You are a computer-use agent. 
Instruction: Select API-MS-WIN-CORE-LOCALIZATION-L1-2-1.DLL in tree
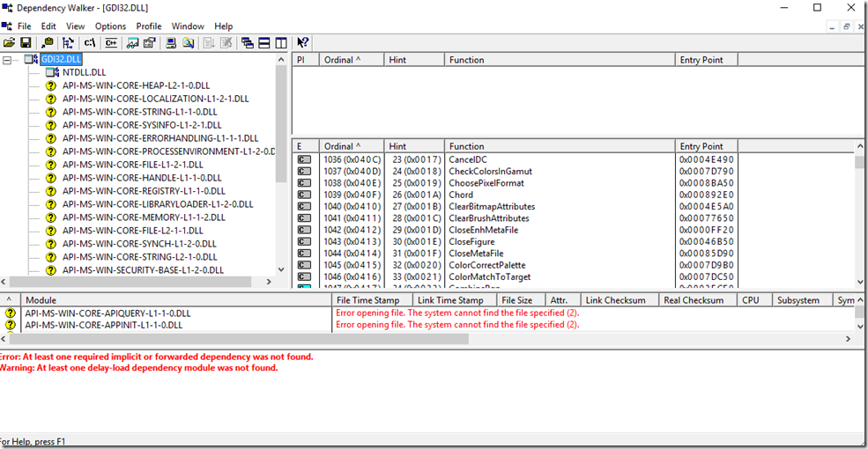click(156, 99)
